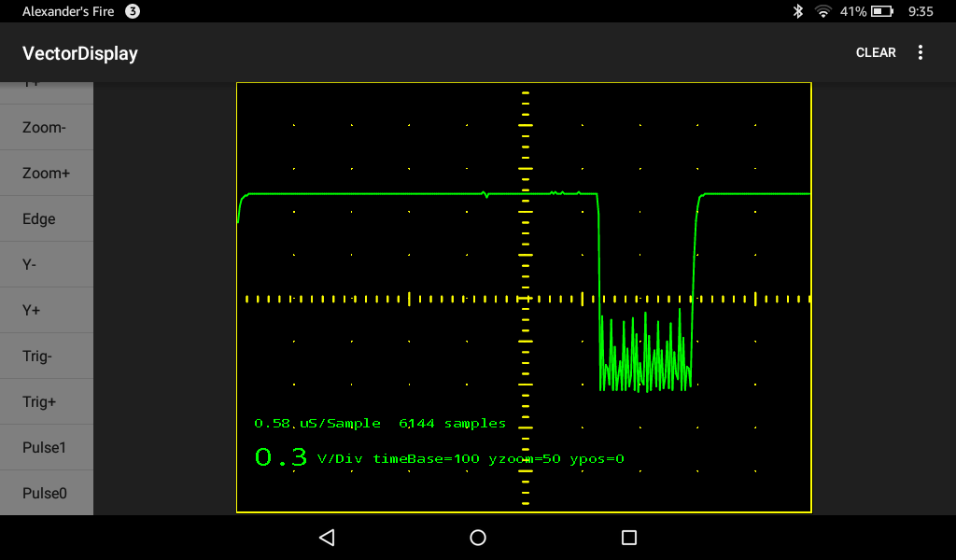The width and height of the screenshot is (956, 560).
Task: Open the overflow menu in VectorDisplay
Action: [x=921, y=52]
